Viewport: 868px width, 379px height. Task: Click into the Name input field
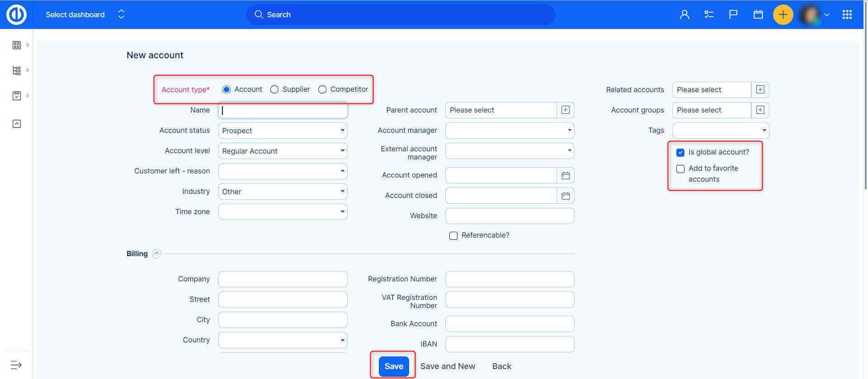pos(283,110)
